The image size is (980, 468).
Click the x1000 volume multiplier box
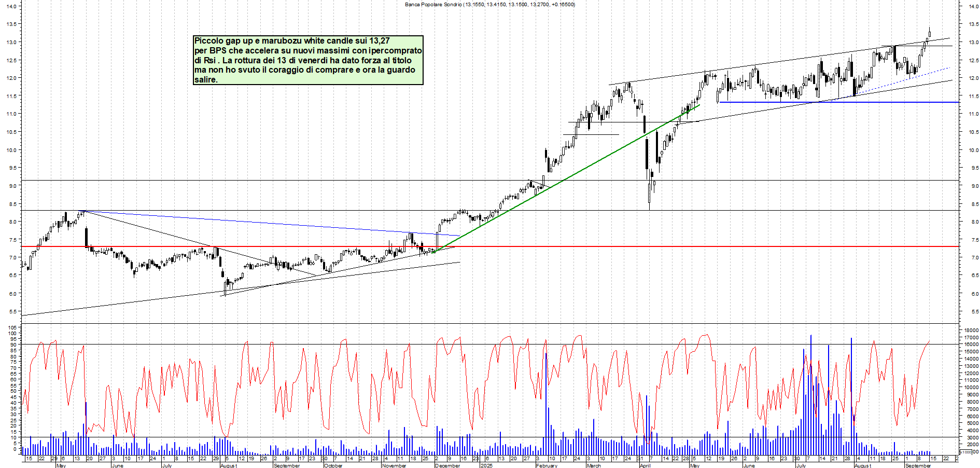pyautogui.click(x=965, y=452)
